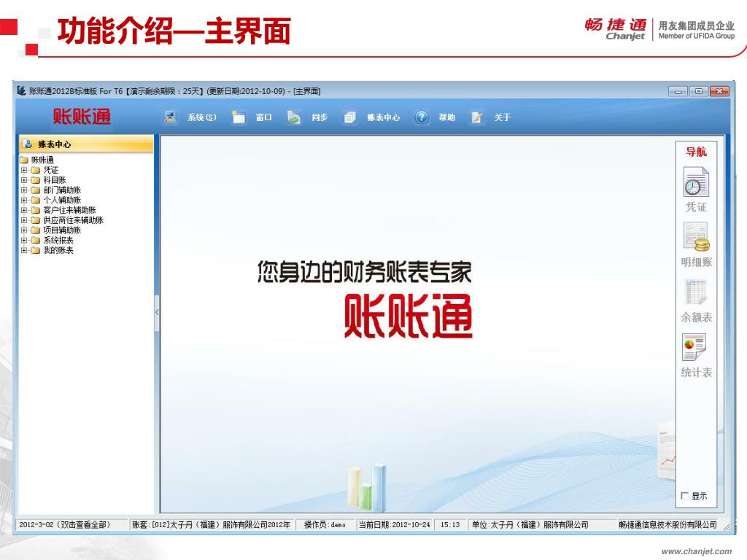Toggle the 显示 checkbox in navigation panel
Screen dimensions: 747x560
pyautogui.click(x=684, y=496)
